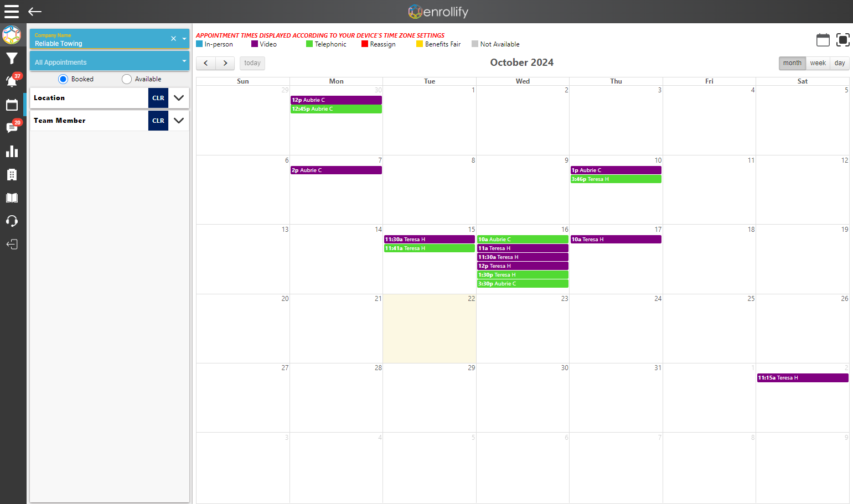Select the Available radio button
Image resolution: width=853 pixels, height=504 pixels.
[x=127, y=79]
